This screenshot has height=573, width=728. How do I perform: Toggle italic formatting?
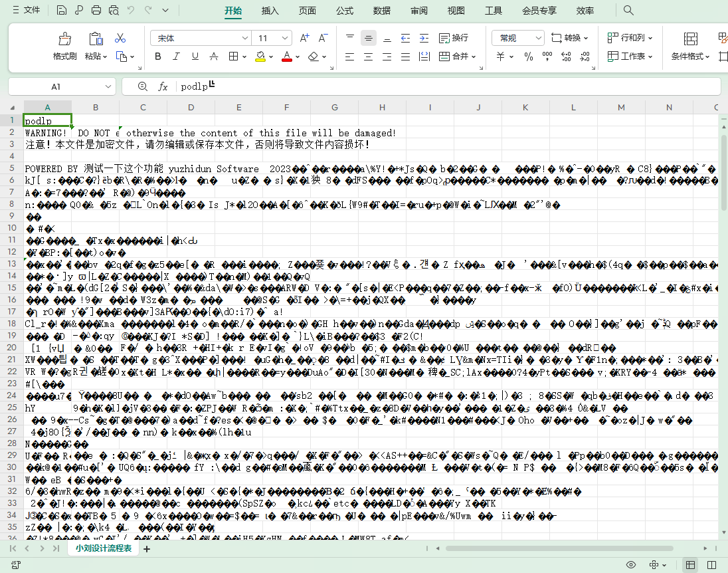pos(177,57)
